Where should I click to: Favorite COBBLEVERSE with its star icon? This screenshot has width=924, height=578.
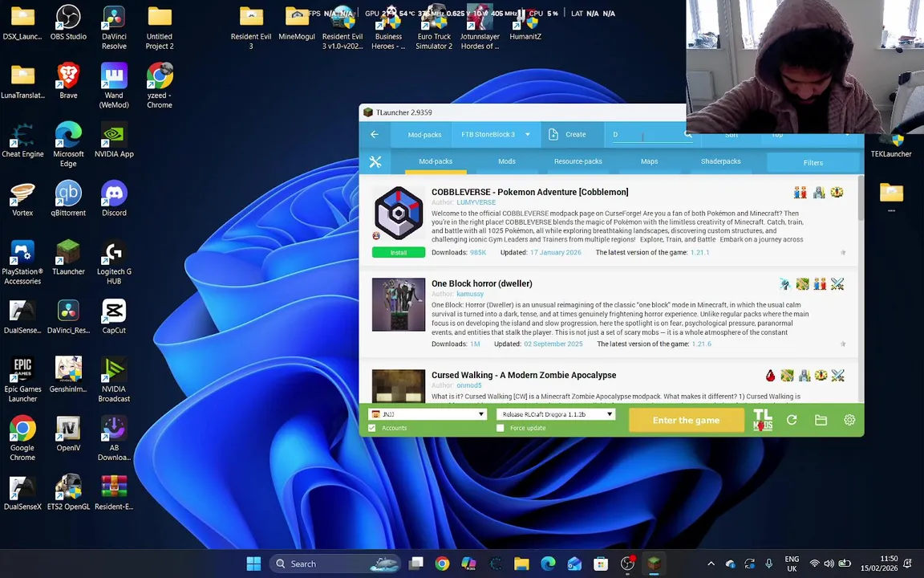pyautogui.click(x=843, y=252)
